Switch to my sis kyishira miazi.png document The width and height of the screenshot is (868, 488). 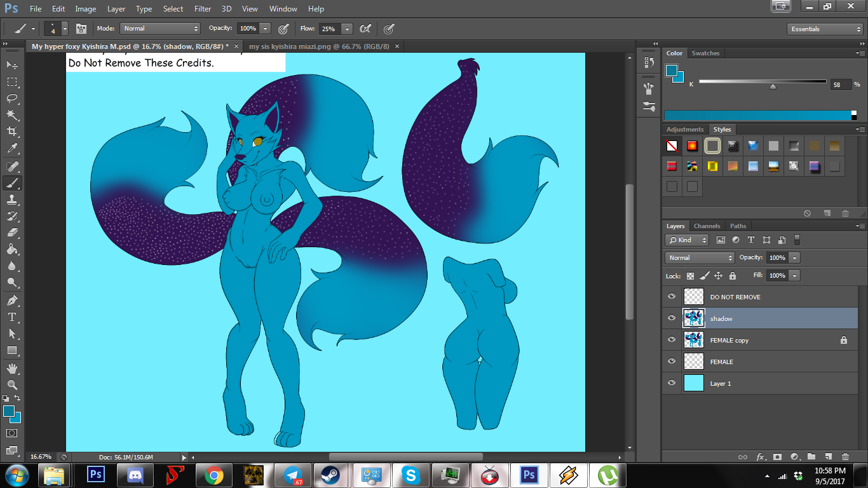(319, 46)
